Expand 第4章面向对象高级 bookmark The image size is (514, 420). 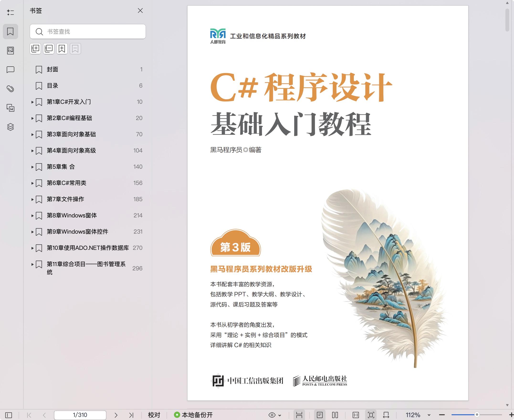32,151
